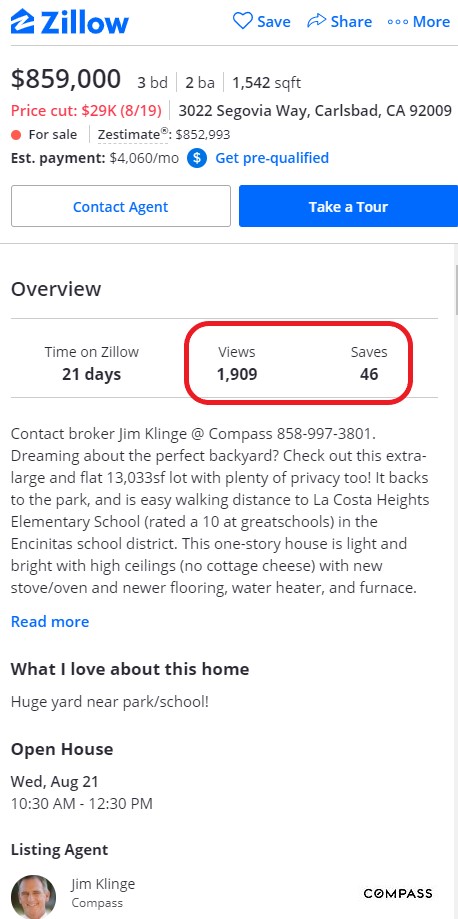Click the Price cut $29K text
Viewport: 458px width, 919px height.
pyautogui.click(x=86, y=110)
